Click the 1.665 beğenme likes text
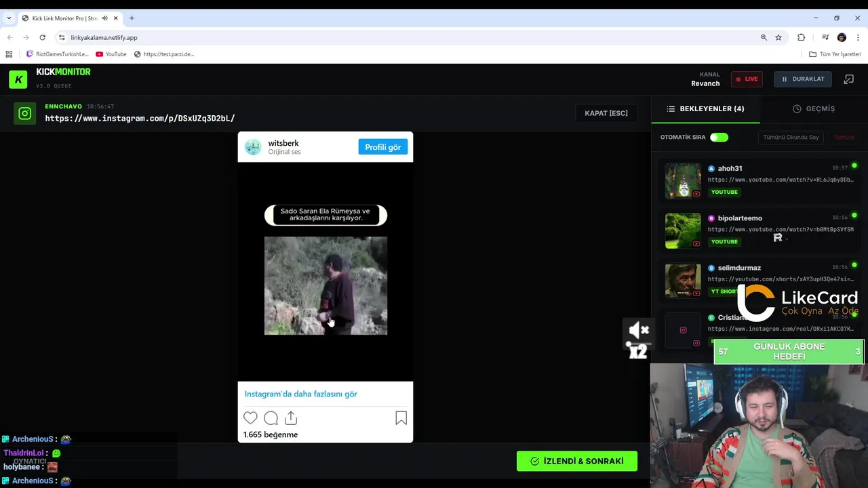The image size is (868, 488). 271,434
